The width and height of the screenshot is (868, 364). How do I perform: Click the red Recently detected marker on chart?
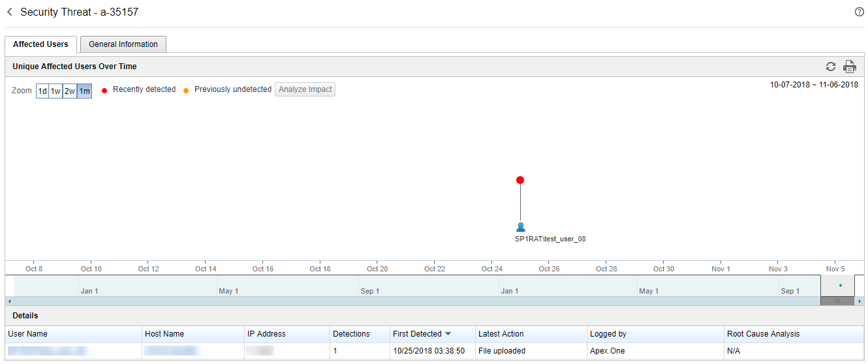520,180
